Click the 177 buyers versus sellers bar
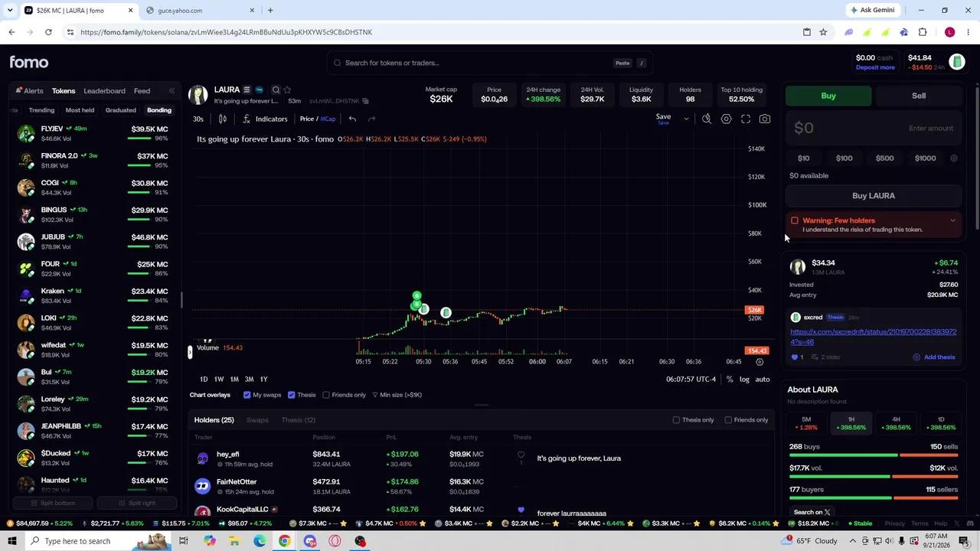 [874, 498]
